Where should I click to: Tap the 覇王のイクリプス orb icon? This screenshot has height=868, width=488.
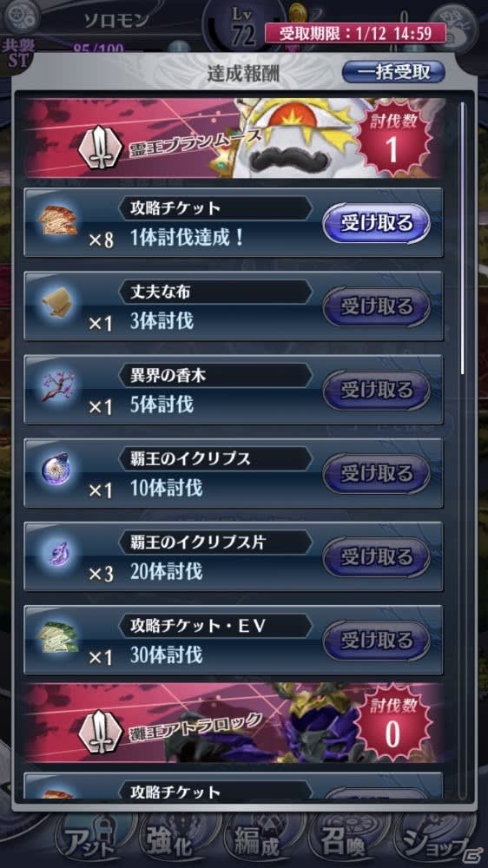tap(57, 470)
